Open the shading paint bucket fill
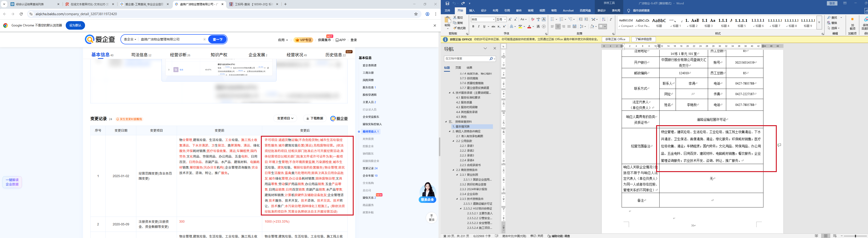868x238 pixels. tap(592, 27)
